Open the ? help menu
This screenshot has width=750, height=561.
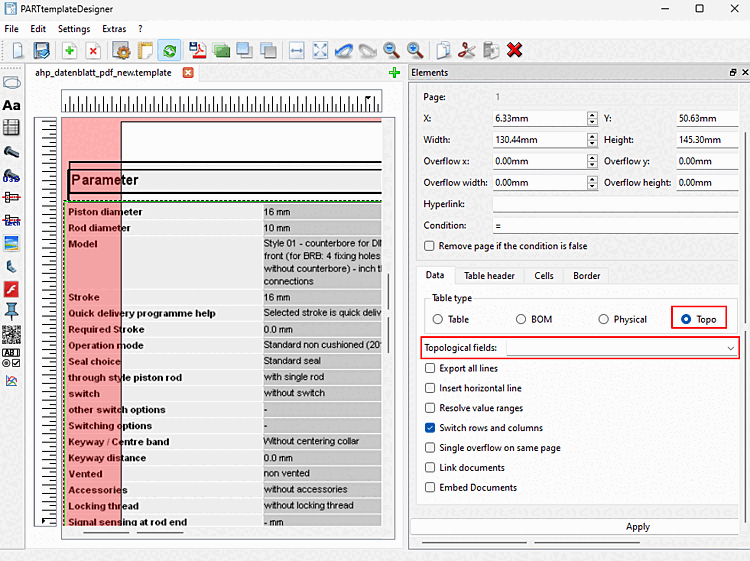[140, 29]
